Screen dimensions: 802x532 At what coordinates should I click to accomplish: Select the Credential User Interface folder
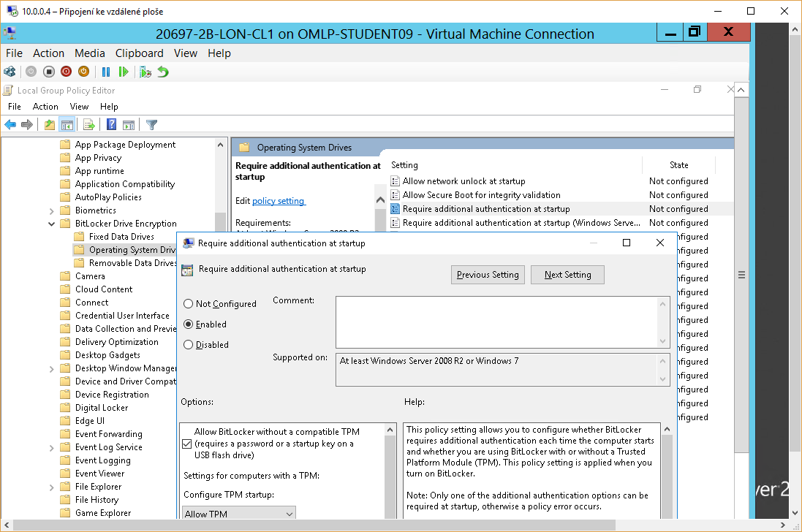[x=122, y=316]
